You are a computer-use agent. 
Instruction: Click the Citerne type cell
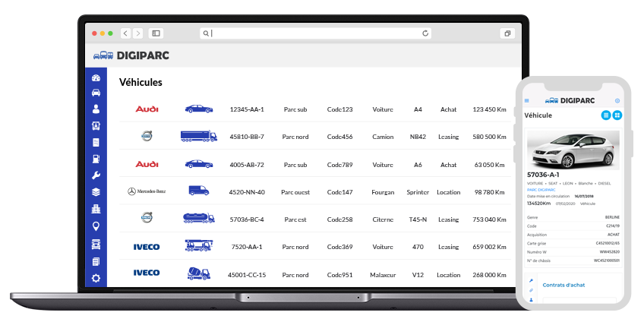383,219
